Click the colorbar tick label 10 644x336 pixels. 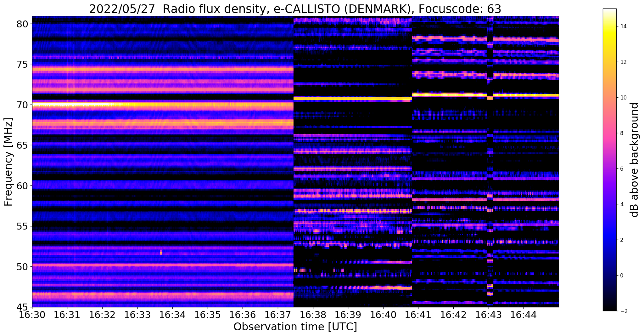[x=623, y=98]
